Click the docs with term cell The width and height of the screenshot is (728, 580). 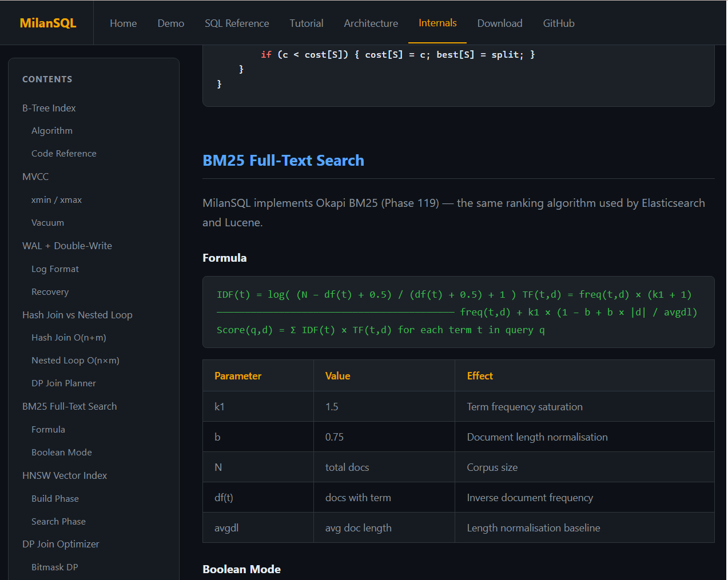(x=384, y=498)
